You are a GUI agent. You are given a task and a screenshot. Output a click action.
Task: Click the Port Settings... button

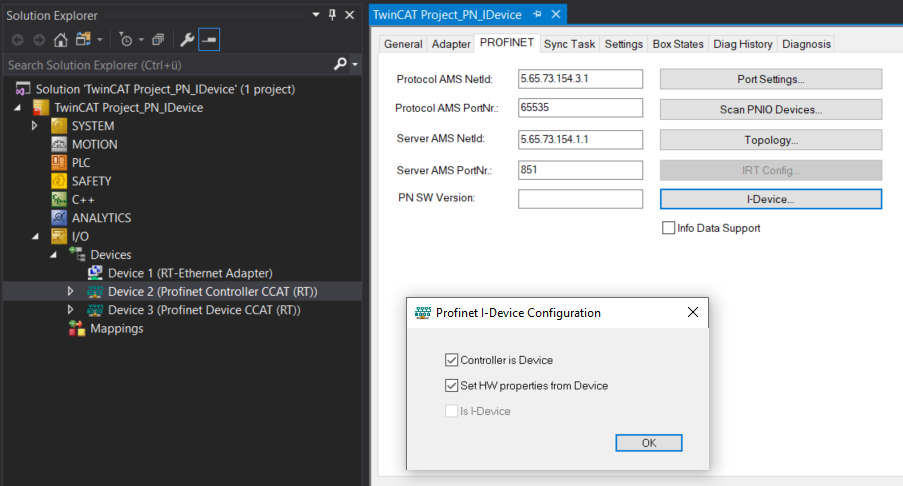pos(771,79)
